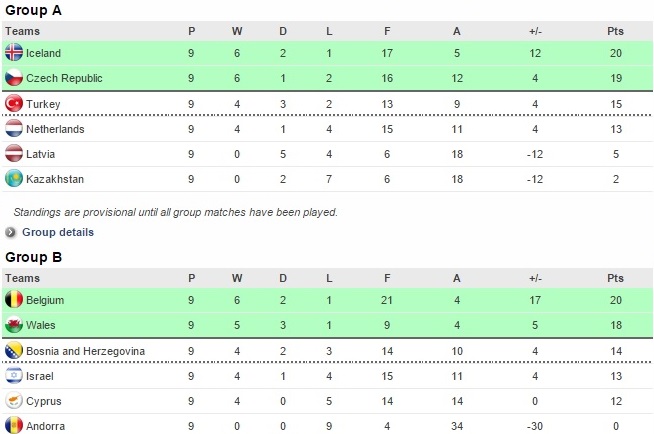Click the Netherlands flag icon
This screenshot has height=434, width=654.
(14, 129)
